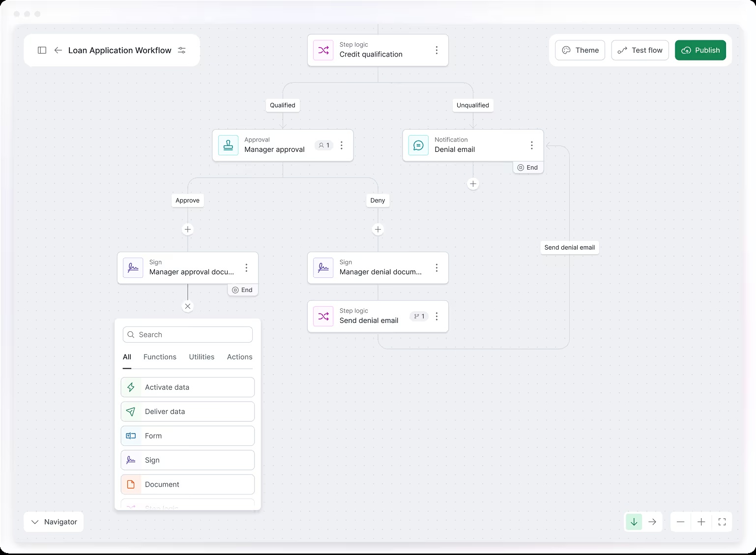Open Manager approval three-dot menu
This screenshot has width=756, height=555.
tap(342, 145)
